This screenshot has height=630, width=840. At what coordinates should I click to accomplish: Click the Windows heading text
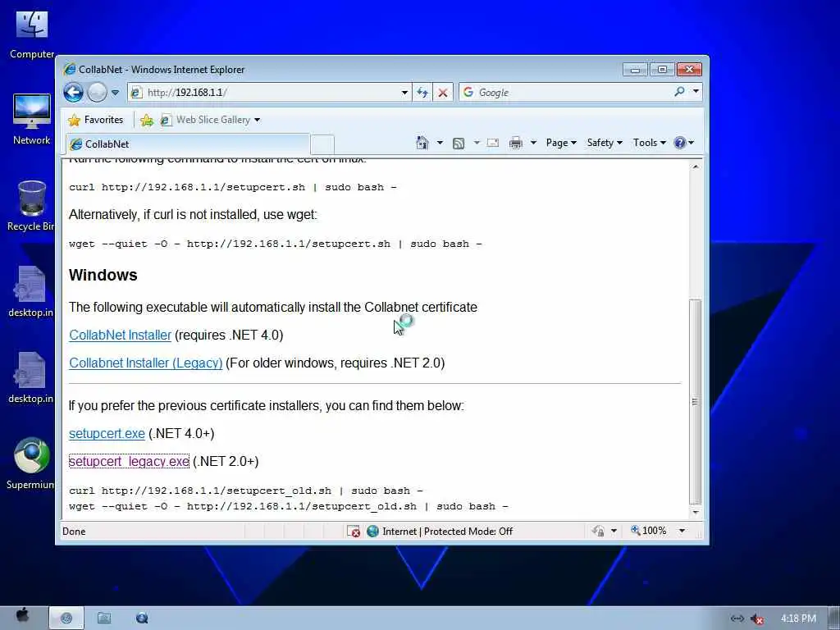[103, 275]
